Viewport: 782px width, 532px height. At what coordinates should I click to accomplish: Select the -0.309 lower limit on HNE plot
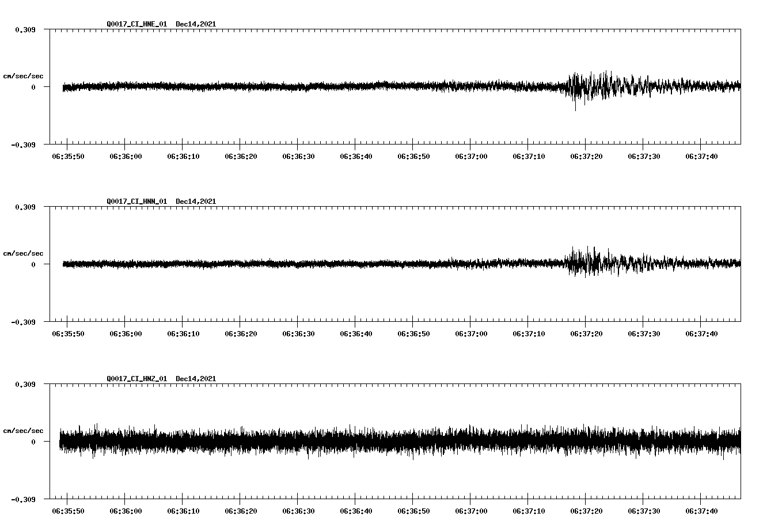[23, 145]
